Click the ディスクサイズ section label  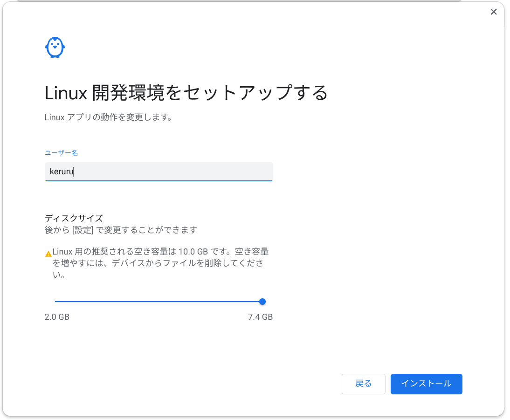point(74,218)
